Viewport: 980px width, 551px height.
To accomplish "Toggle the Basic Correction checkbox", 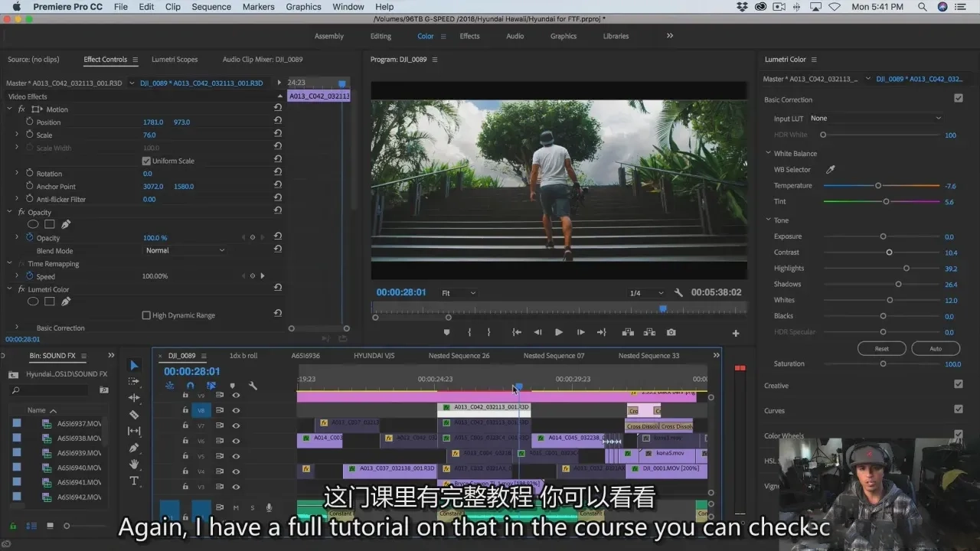I will tap(958, 99).
